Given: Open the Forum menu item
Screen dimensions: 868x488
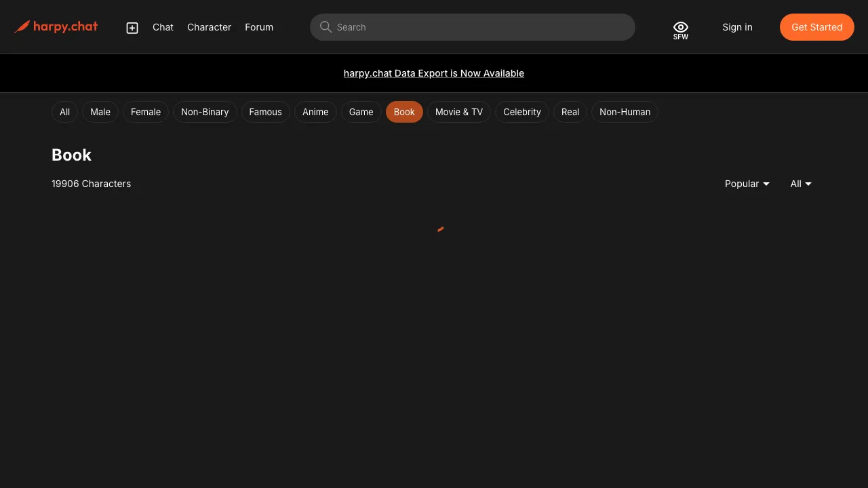Looking at the screenshot, I should point(259,27).
